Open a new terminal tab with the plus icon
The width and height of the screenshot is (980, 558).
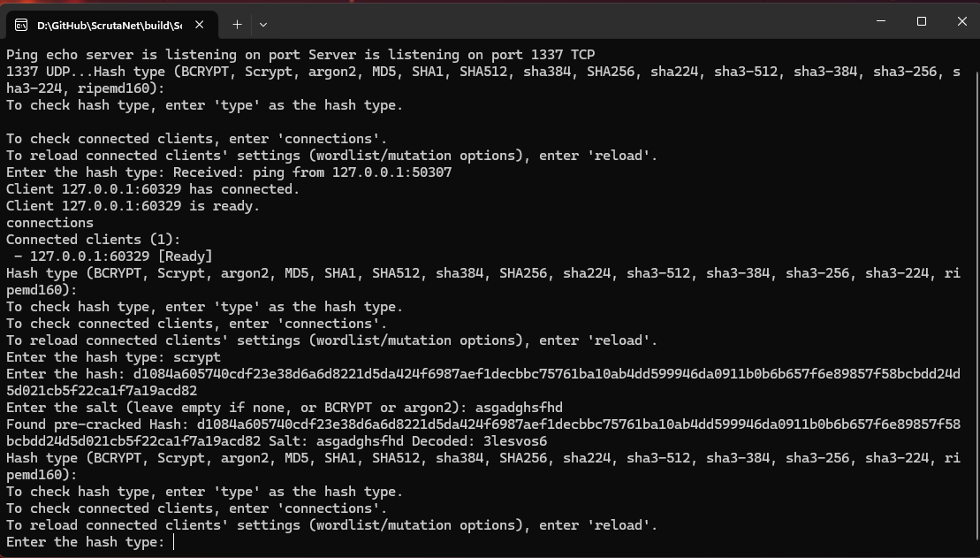pos(237,24)
